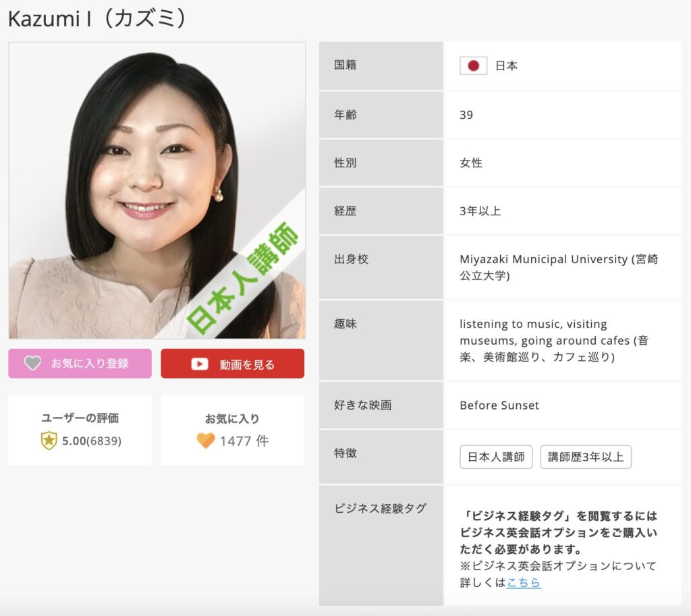Click the age value 39
Viewport: 691px width, 616px height.
466,115
